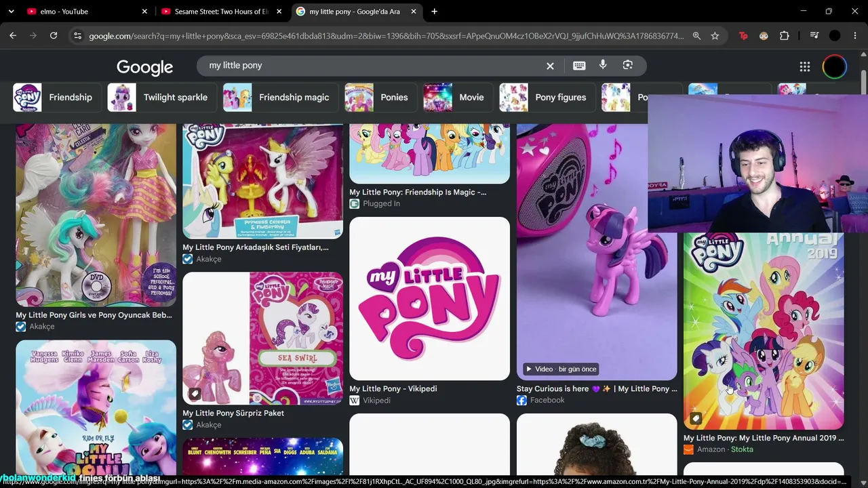Bookmark this page with the star
868x488 pixels.
[715, 36]
